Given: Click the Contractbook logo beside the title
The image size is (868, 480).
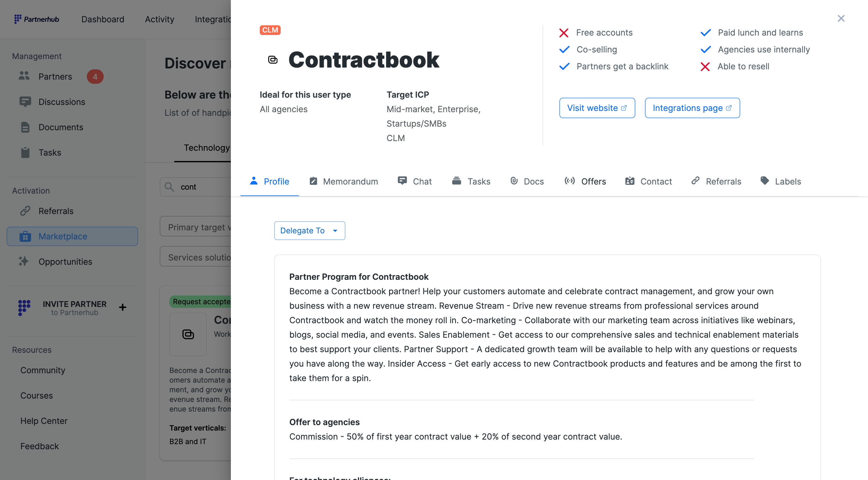Looking at the screenshot, I should [272, 60].
